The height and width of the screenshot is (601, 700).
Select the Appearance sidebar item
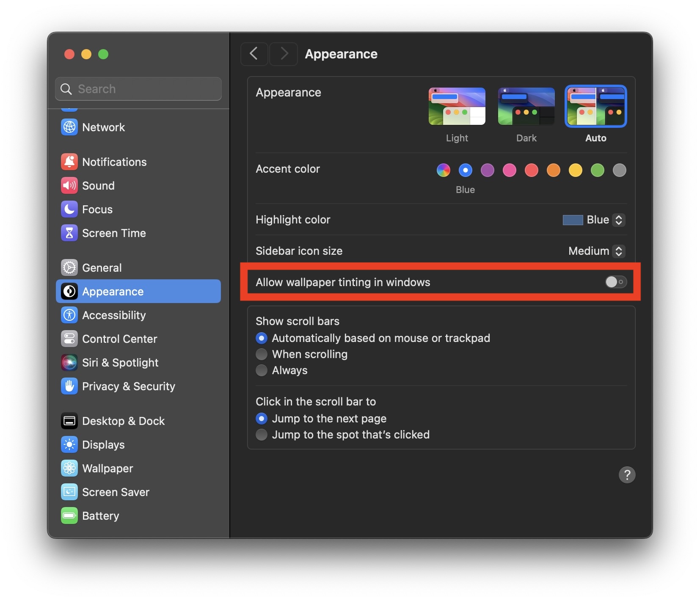click(112, 291)
